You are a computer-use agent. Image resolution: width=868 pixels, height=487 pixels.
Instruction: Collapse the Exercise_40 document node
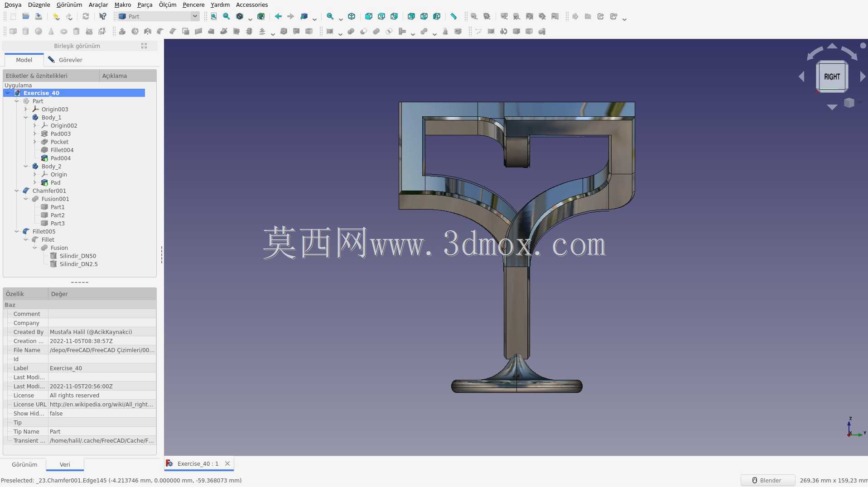[8, 93]
